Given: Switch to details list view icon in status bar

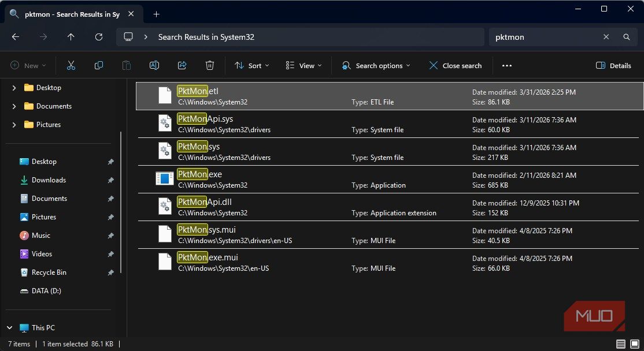Looking at the screenshot, I should [621, 344].
